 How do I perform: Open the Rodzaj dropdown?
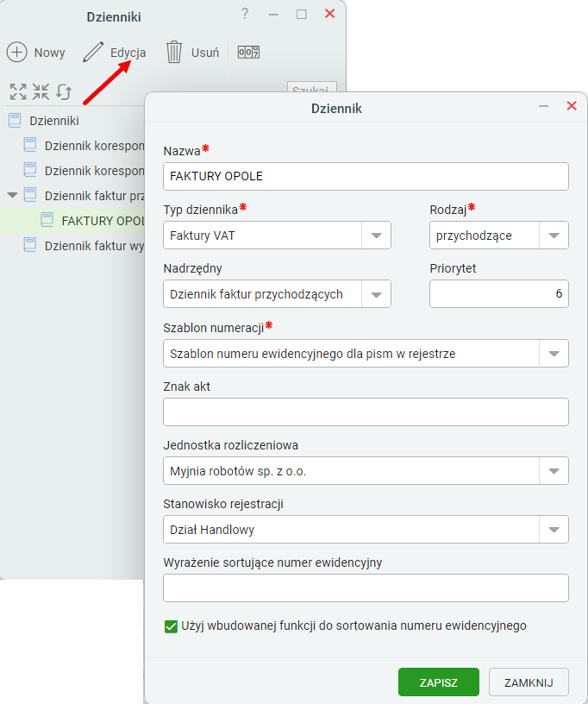tap(554, 236)
